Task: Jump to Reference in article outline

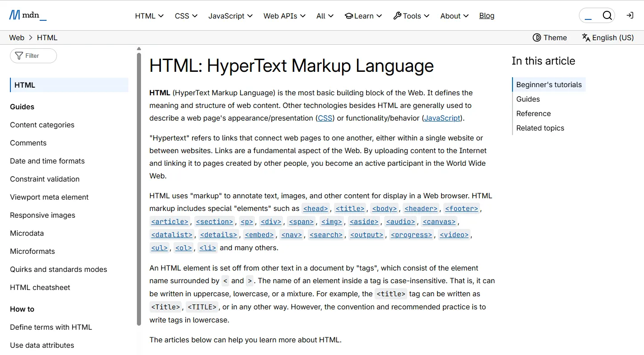Action: click(x=533, y=113)
